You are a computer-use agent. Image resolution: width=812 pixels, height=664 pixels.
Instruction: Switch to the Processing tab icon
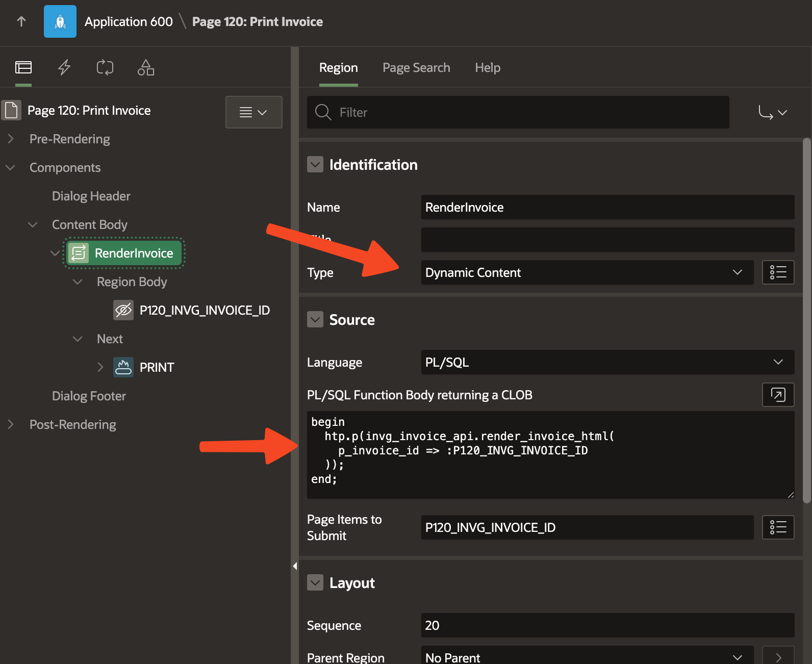pos(105,67)
